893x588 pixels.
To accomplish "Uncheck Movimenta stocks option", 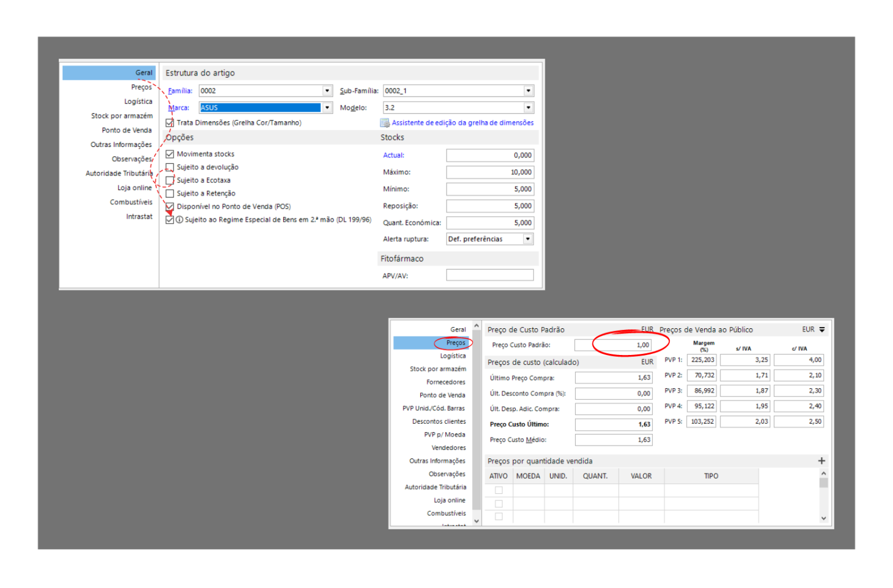I will (170, 154).
